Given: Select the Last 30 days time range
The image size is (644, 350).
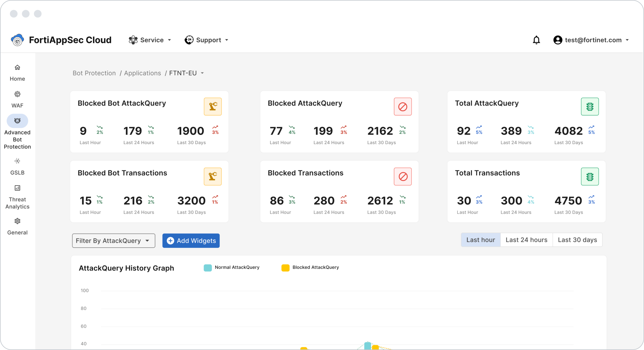Looking at the screenshot, I should point(577,240).
